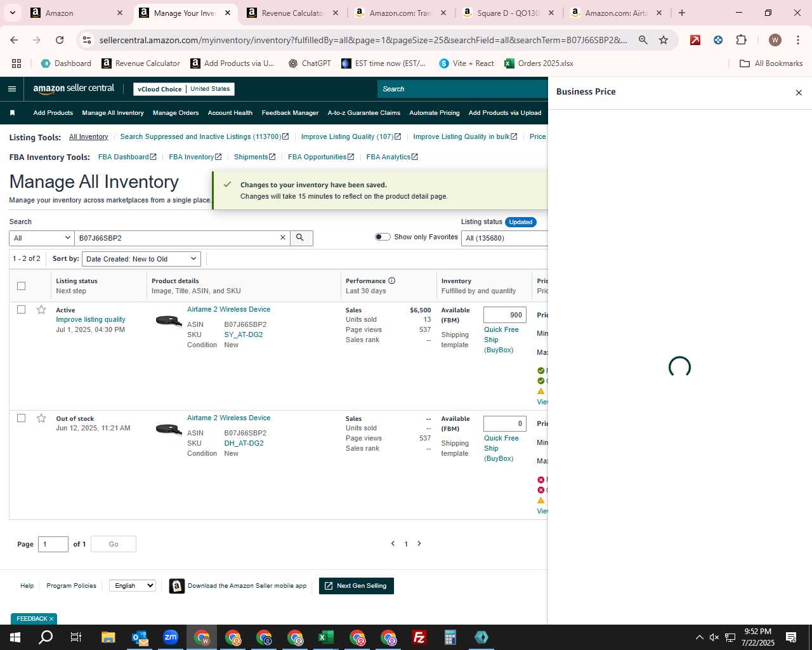Viewport: 812px width, 650px height.
Task: Go to previous page arrow
Action: pos(393,543)
